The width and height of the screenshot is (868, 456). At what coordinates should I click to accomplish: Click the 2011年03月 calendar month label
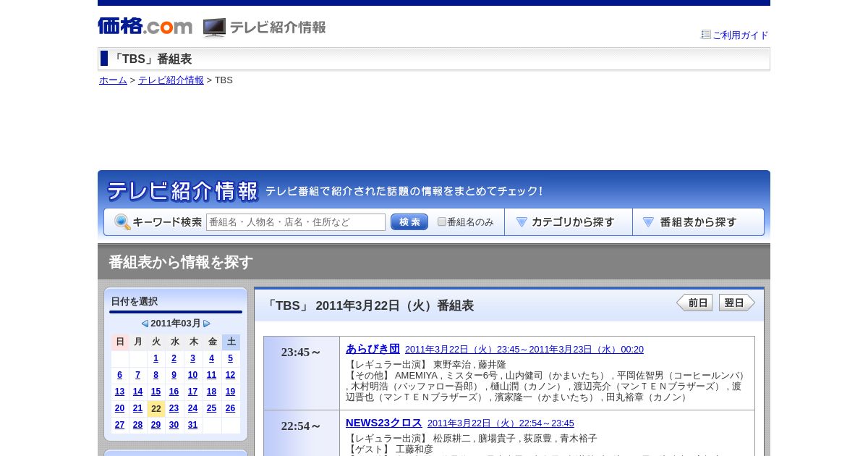(176, 324)
